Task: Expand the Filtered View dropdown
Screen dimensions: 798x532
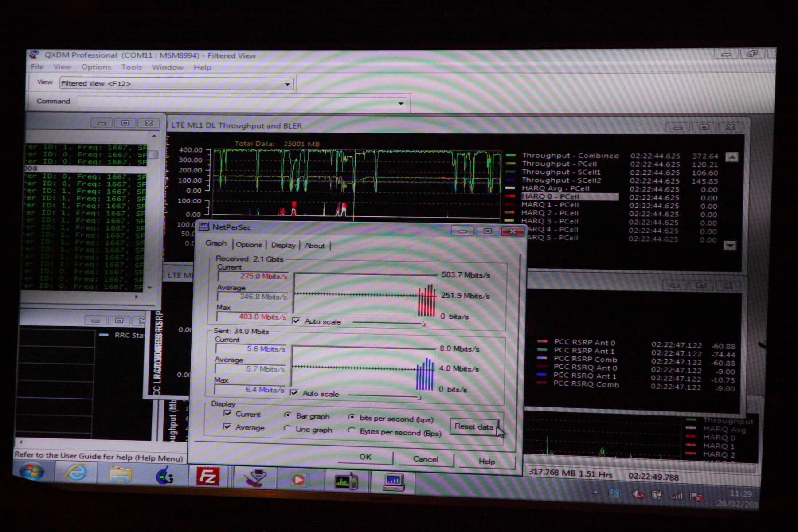Action: pyautogui.click(x=288, y=84)
